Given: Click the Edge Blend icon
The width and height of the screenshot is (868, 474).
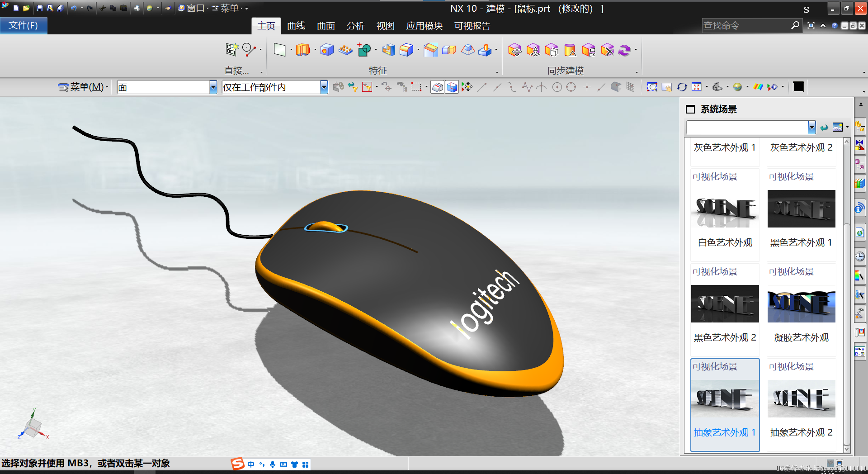Looking at the screenshot, I should (x=407, y=50).
